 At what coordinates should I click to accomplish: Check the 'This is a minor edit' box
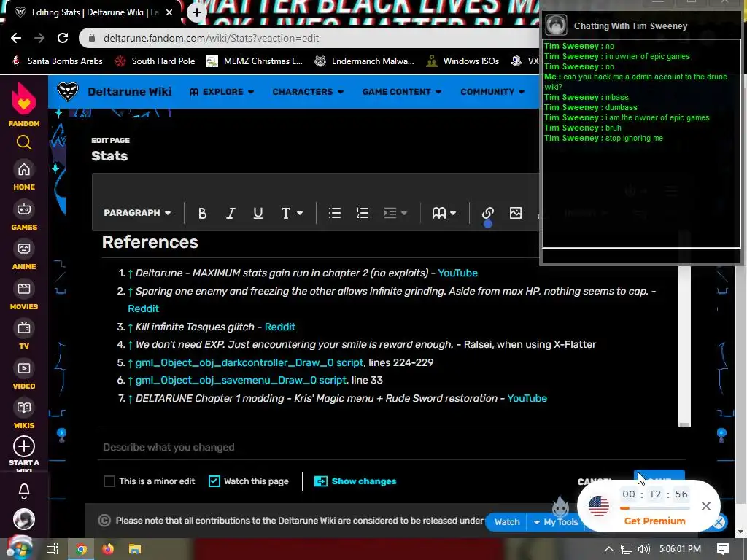click(109, 481)
